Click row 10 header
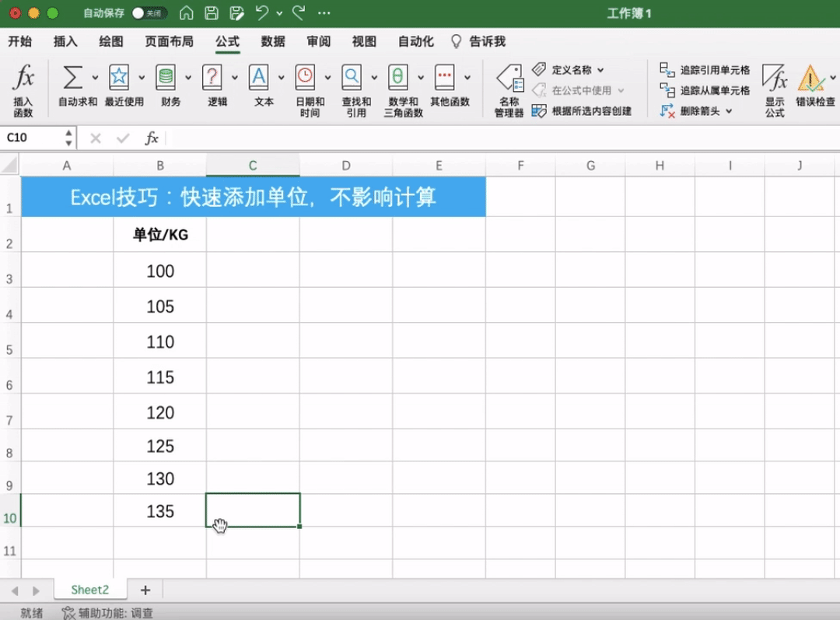This screenshot has height=620, width=840. click(x=9, y=510)
